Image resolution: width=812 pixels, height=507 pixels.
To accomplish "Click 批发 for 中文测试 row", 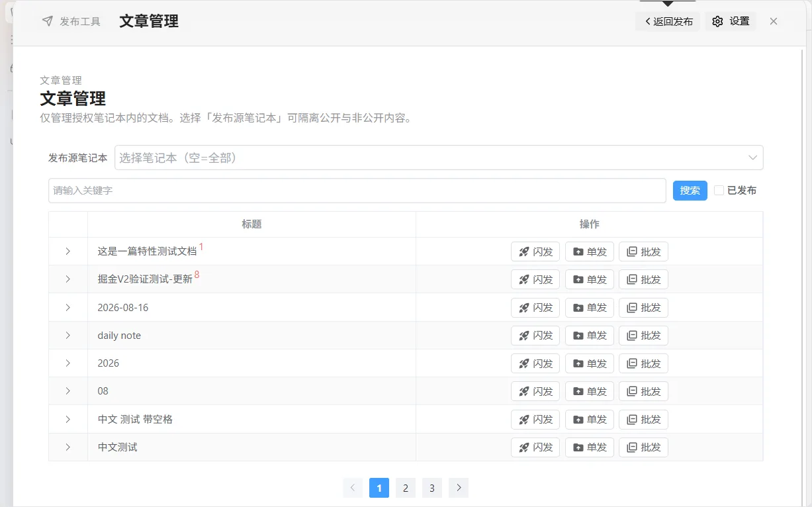I will pos(643,447).
